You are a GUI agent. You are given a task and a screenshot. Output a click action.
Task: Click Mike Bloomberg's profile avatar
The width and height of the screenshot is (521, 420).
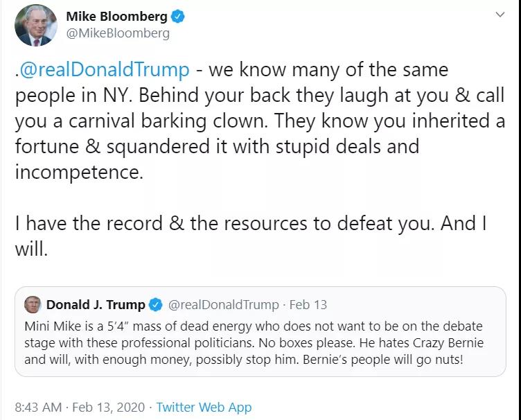pyautogui.click(x=36, y=25)
